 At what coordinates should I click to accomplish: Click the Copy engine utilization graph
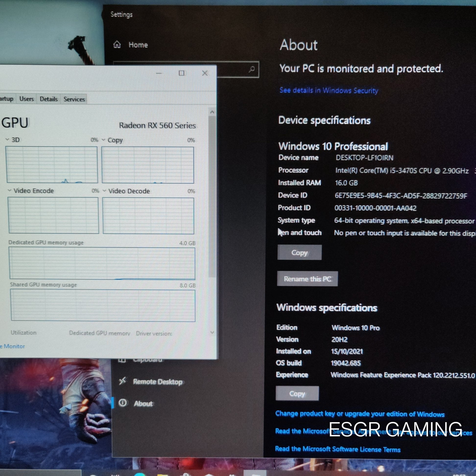click(x=148, y=165)
